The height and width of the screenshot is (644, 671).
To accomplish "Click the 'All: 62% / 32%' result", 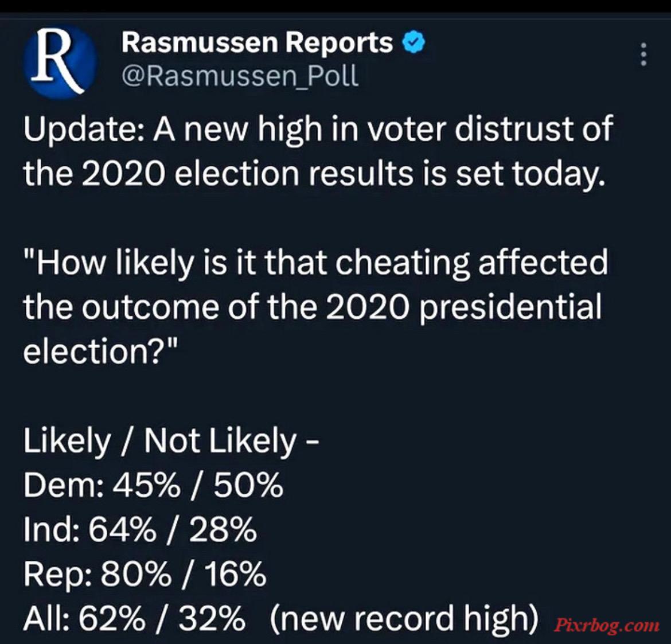I will click(134, 619).
